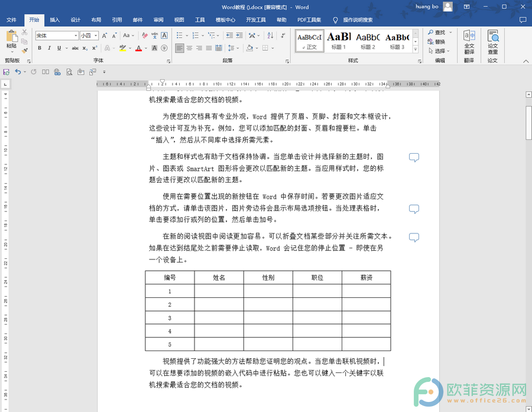The image size is (532, 412).
Task: Enable center alignment
Action: click(x=189, y=48)
